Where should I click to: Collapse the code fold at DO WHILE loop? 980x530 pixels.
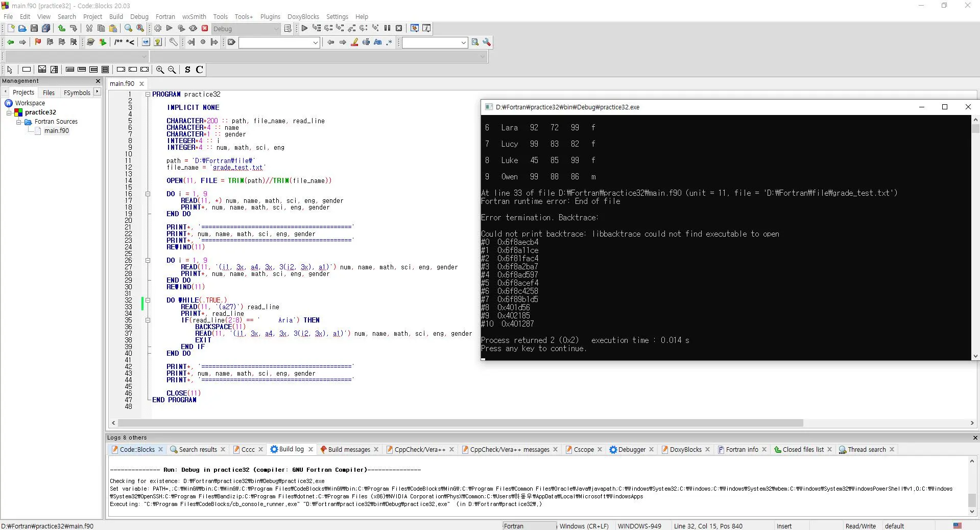[148, 300]
